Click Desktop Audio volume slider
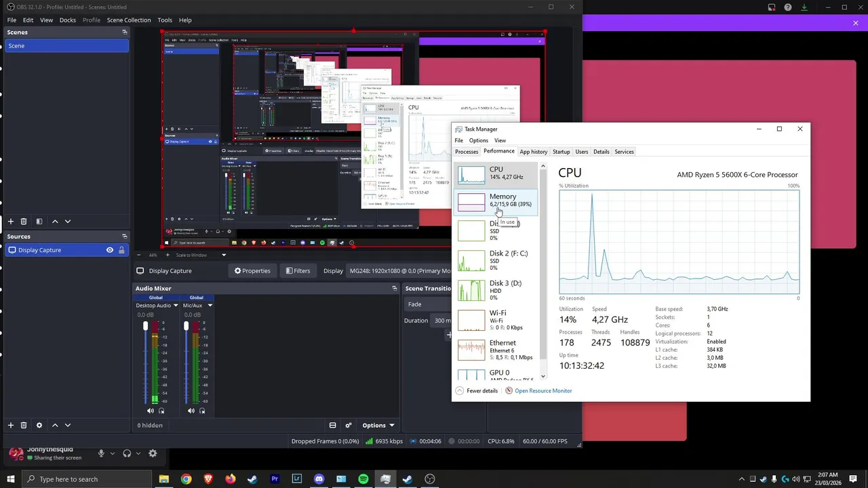 tap(145, 363)
